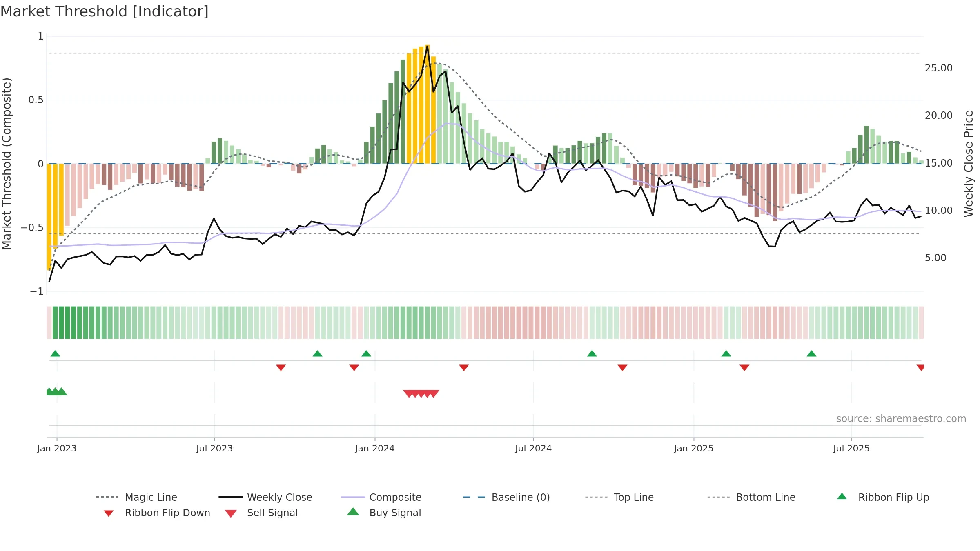Screen dimensions: 980x551
Task: Click the Ribbon Flip Up marker near Sep 2024
Action: (x=592, y=353)
